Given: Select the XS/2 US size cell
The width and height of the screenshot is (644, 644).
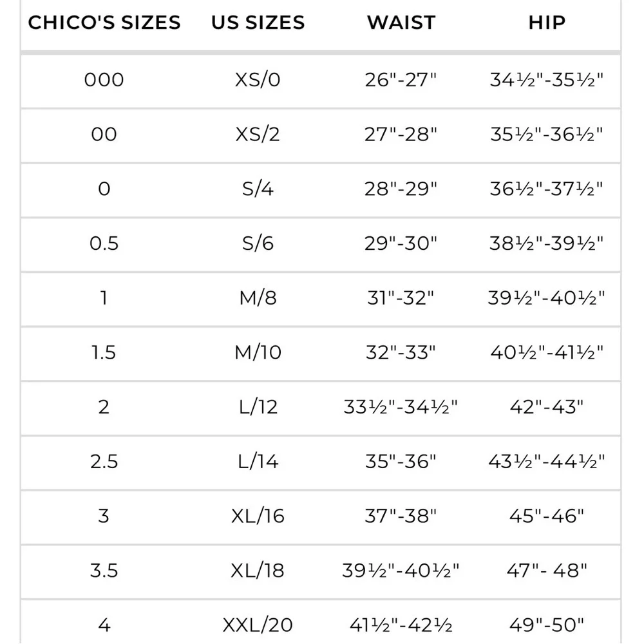Looking at the screenshot, I should pos(258,135).
